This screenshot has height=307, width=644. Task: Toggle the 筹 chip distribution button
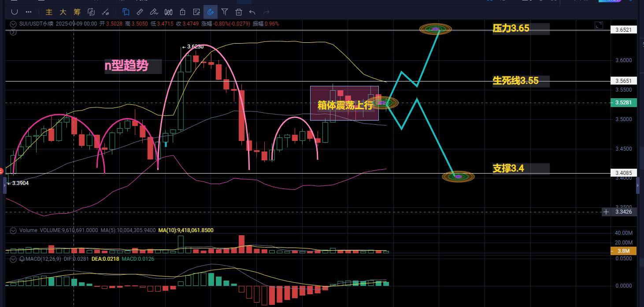(x=77, y=12)
